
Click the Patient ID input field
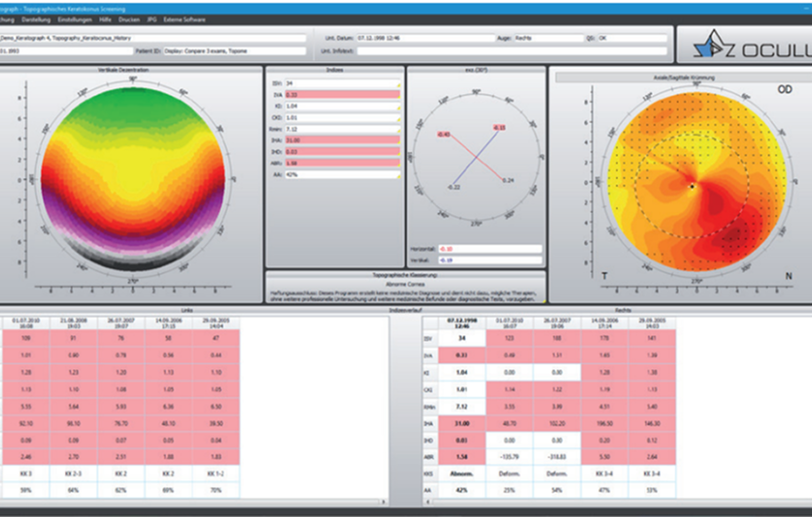click(235, 51)
